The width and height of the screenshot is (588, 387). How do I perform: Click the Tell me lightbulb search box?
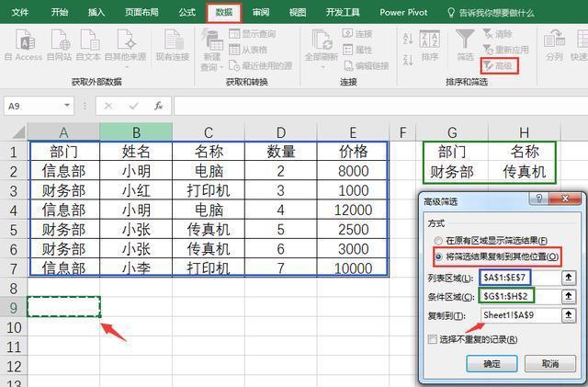492,13
